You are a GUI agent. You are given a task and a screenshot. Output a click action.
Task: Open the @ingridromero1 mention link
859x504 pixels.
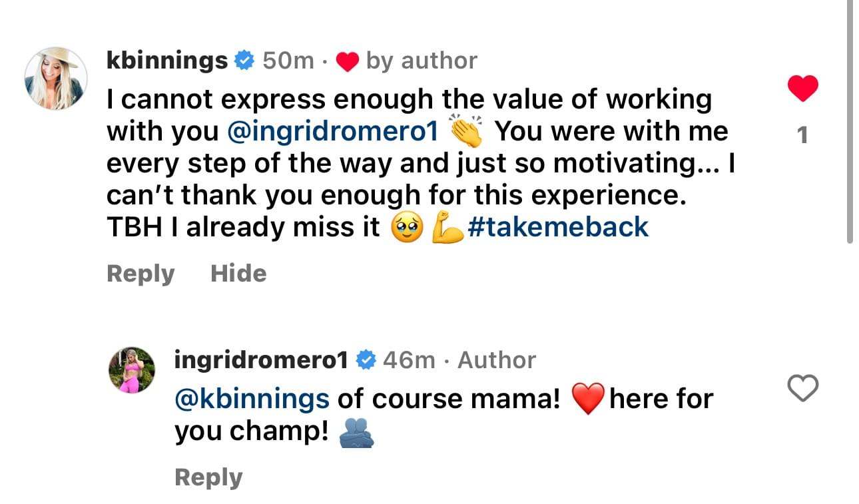(332, 131)
